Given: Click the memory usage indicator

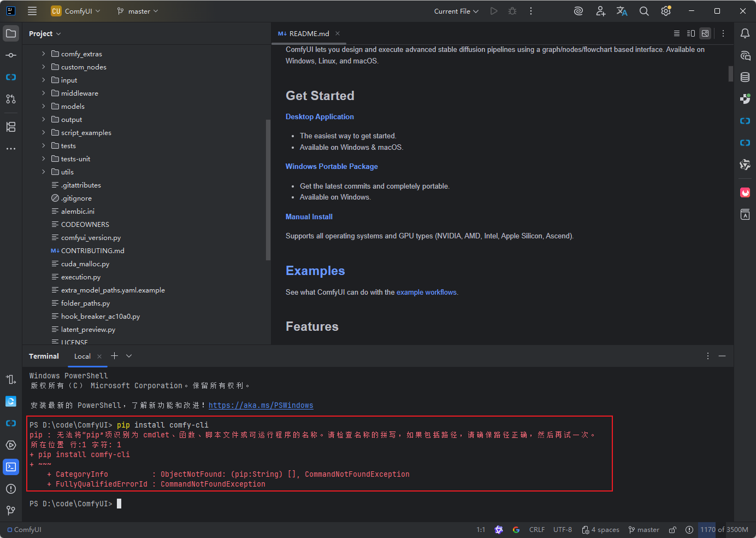Looking at the screenshot, I should [x=724, y=530].
